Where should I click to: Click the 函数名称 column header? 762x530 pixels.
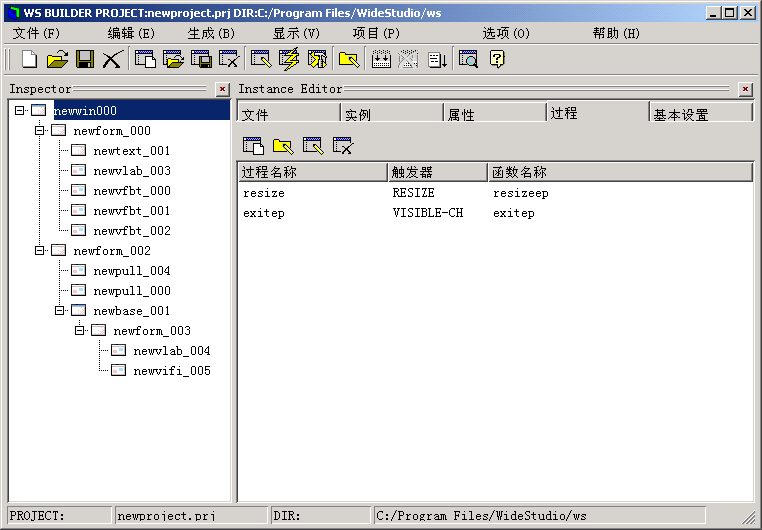(621, 172)
